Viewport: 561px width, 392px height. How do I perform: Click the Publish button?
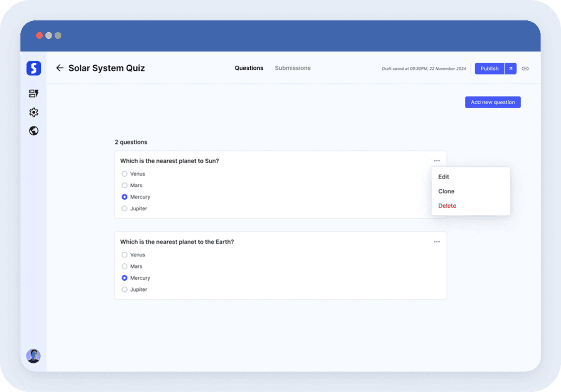click(x=489, y=68)
